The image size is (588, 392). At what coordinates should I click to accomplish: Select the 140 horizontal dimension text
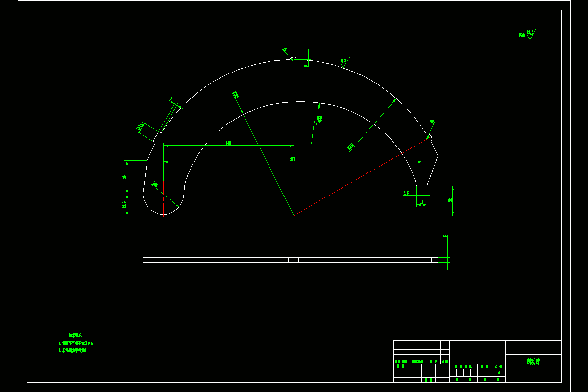click(x=228, y=143)
